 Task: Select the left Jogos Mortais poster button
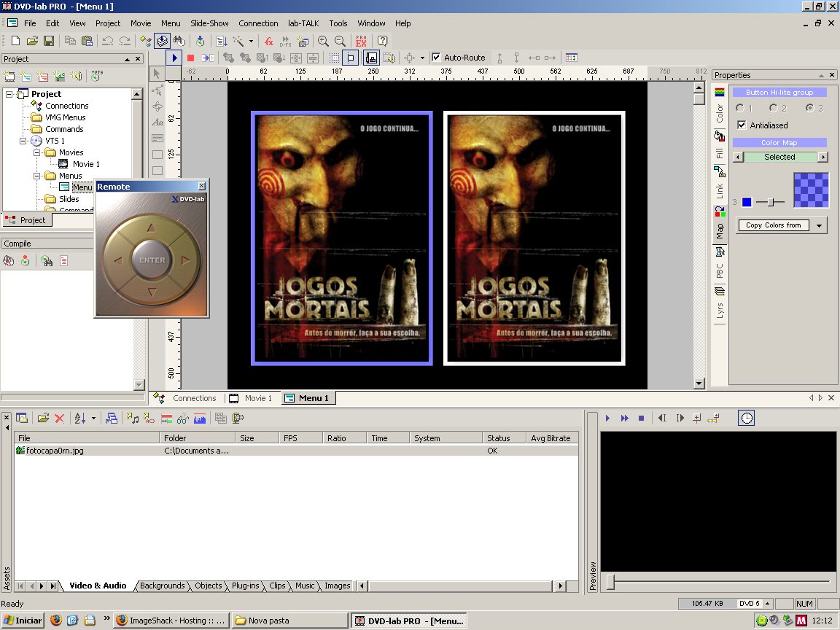click(x=342, y=238)
